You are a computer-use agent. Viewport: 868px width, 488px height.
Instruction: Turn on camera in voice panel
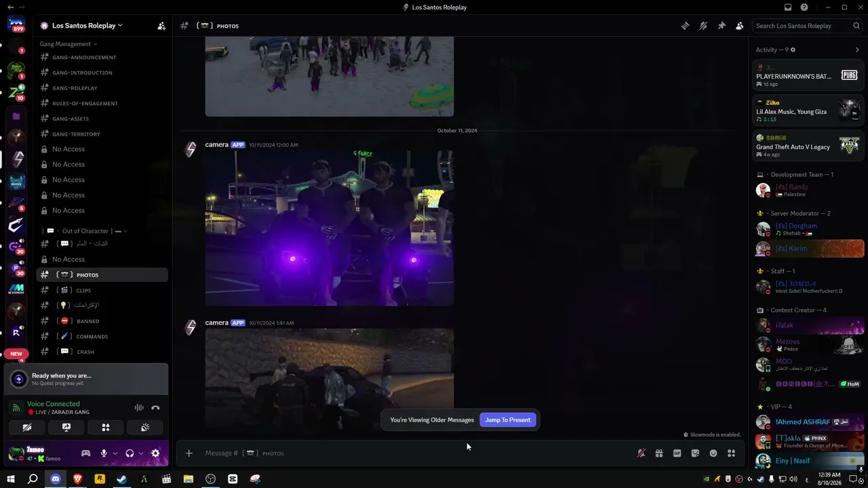[x=26, y=428]
